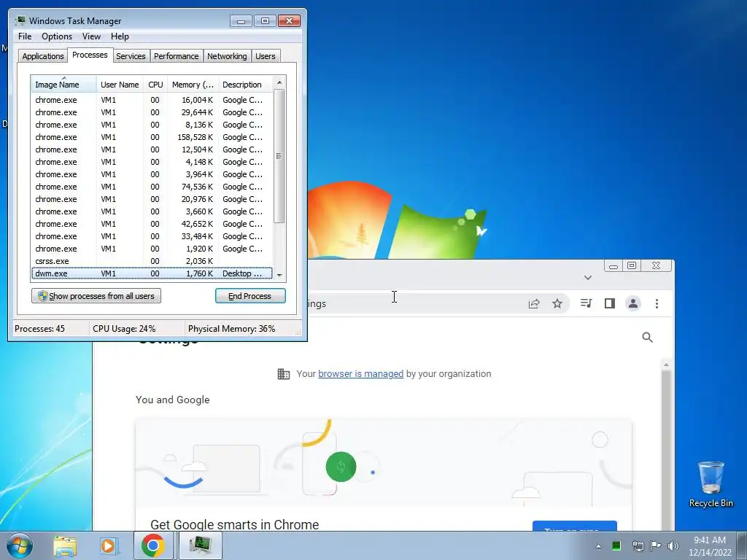Click the Chrome share page icon
Image resolution: width=747 pixels, height=560 pixels.
pyautogui.click(x=533, y=304)
